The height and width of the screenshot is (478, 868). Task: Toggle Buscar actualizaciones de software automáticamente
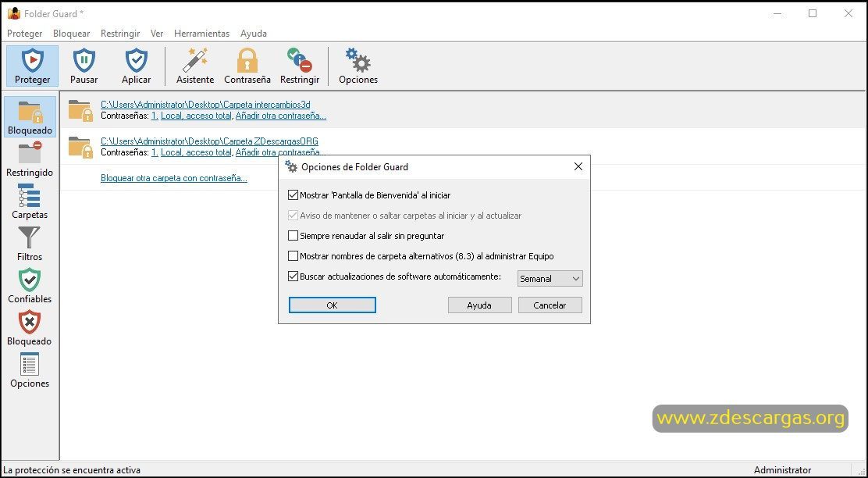(x=293, y=276)
